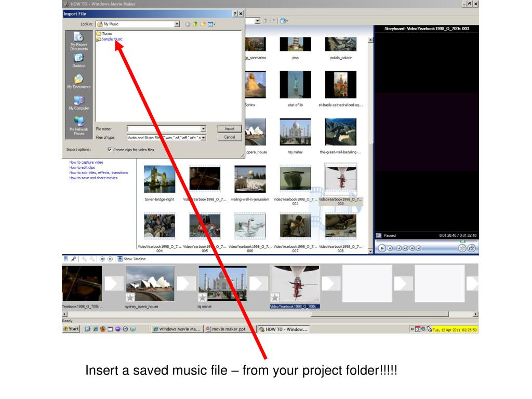
Task: Go up one folder level in Import File dialog
Action: point(195,24)
